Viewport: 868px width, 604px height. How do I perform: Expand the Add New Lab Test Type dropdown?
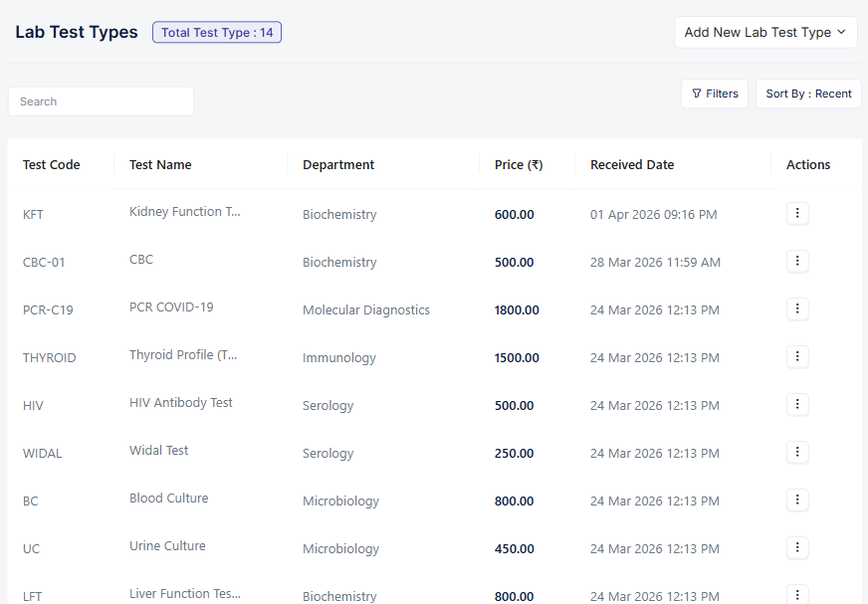coord(764,32)
